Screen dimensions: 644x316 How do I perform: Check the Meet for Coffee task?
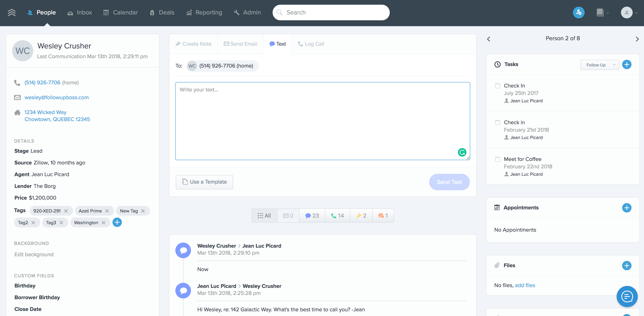click(x=498, y=159)
